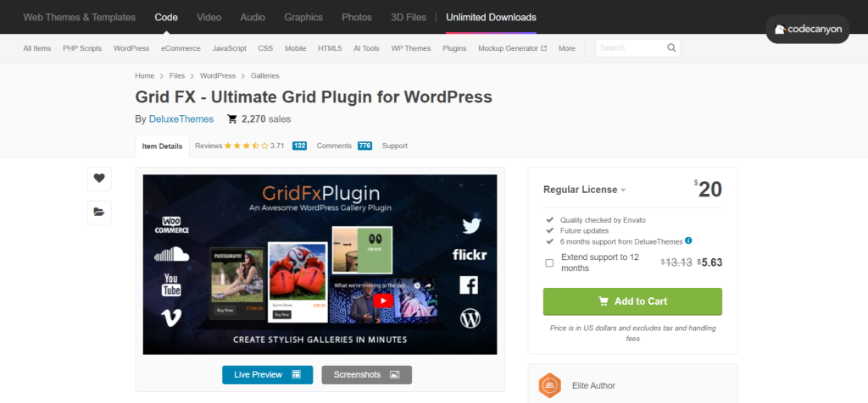The image size is (868, 403).
Task: Click the Live Preview button
Action: point(267,375)
